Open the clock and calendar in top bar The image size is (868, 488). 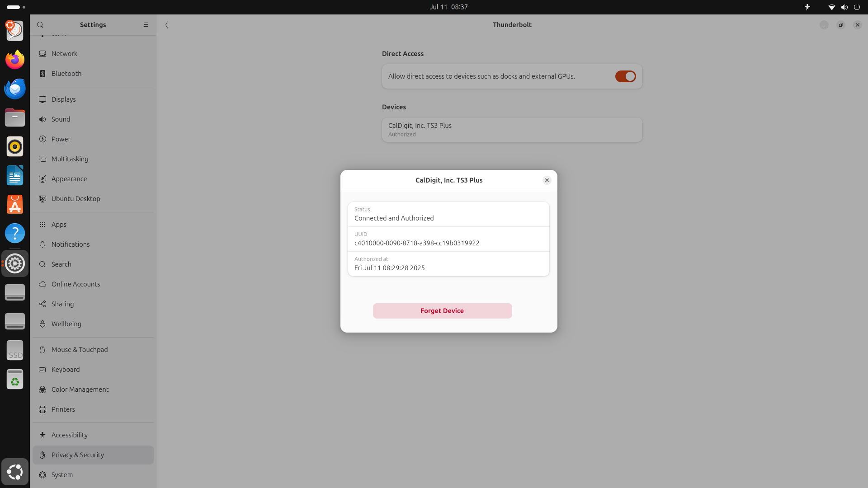tap(448, 7)
